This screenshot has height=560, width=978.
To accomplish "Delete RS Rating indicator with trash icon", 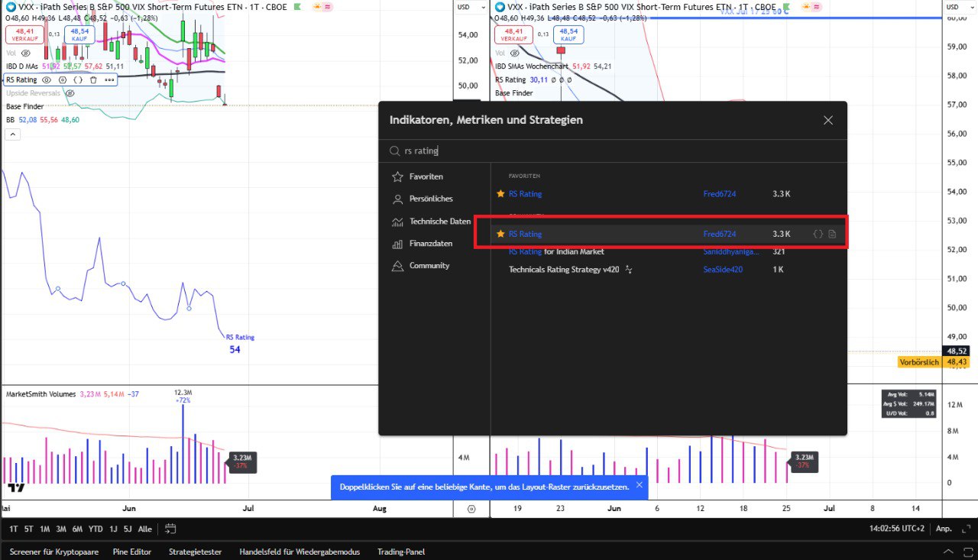I will point(93,79).
